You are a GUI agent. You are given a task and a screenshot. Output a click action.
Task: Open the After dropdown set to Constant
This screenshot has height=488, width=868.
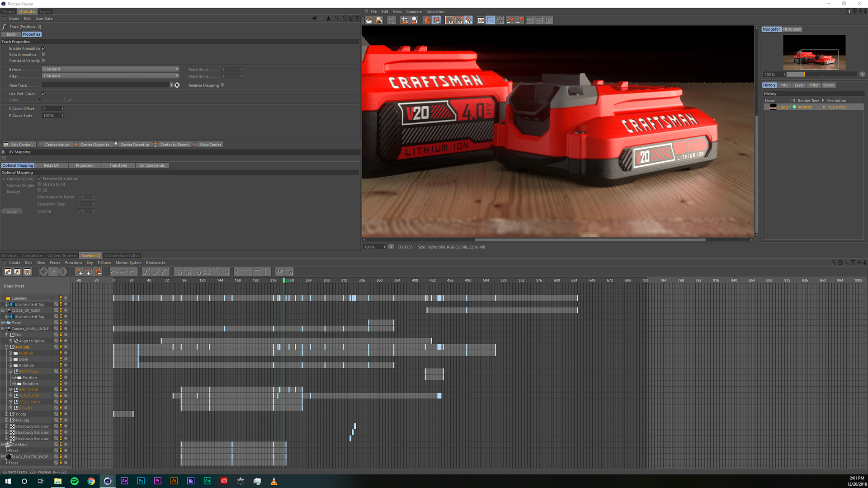click(111, 76)
